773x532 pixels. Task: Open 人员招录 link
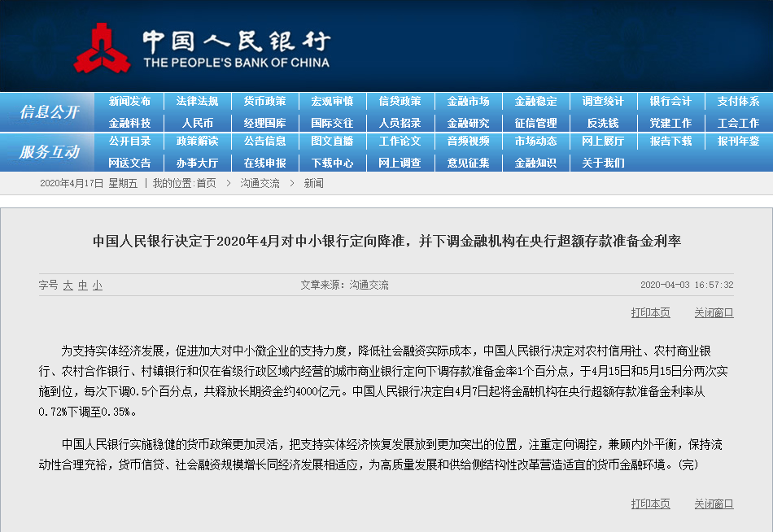[400, 123]
